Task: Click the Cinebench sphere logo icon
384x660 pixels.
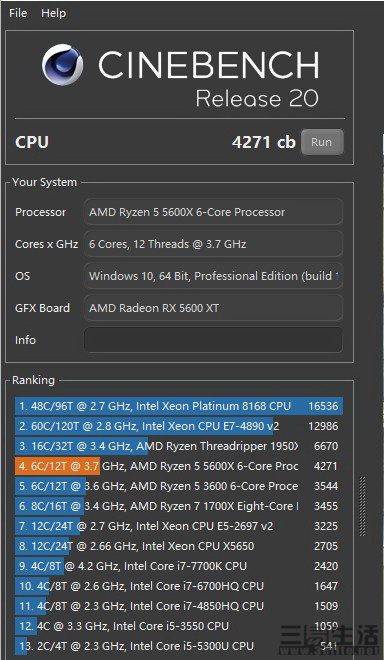Action: pyautogui.click(x=62, y=65)
